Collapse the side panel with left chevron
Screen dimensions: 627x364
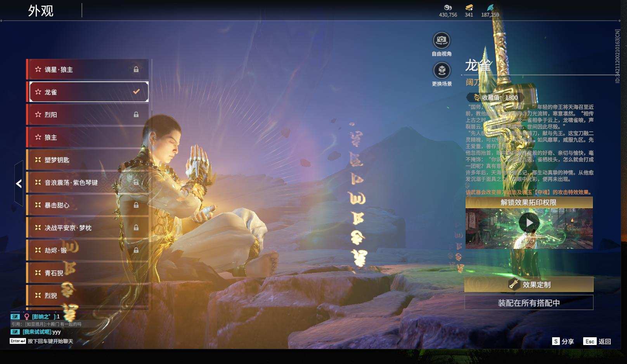coord(19,184)
